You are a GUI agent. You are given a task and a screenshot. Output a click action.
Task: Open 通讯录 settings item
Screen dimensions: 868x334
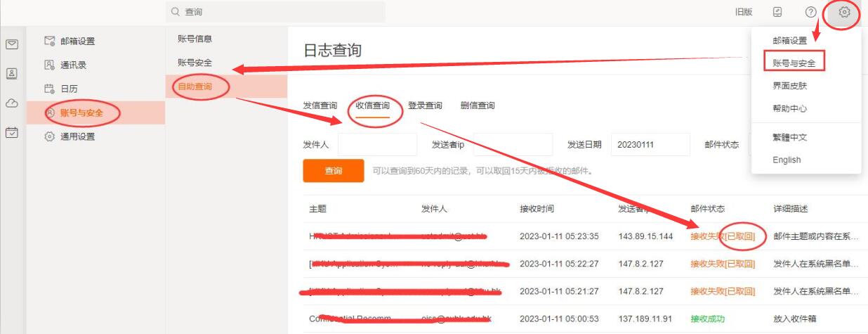click(x=73, y=65)
